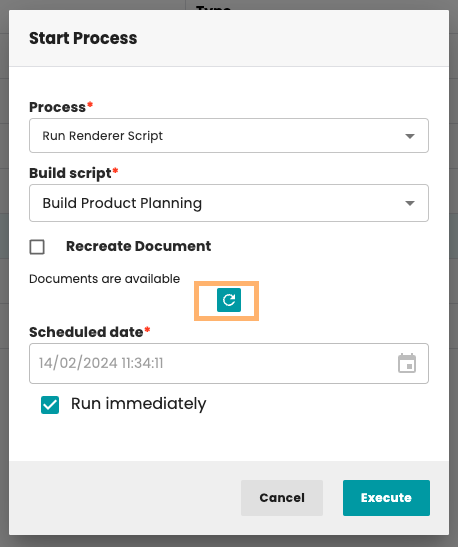Screen dimensions: 458x547
Task: Click the Process field label
Action: coord(61,107)
